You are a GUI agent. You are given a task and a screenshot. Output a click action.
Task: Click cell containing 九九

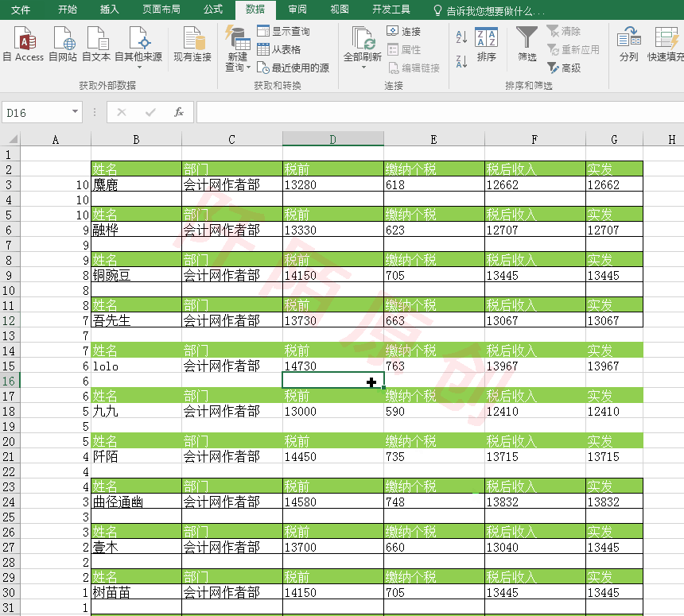[136, 411]
